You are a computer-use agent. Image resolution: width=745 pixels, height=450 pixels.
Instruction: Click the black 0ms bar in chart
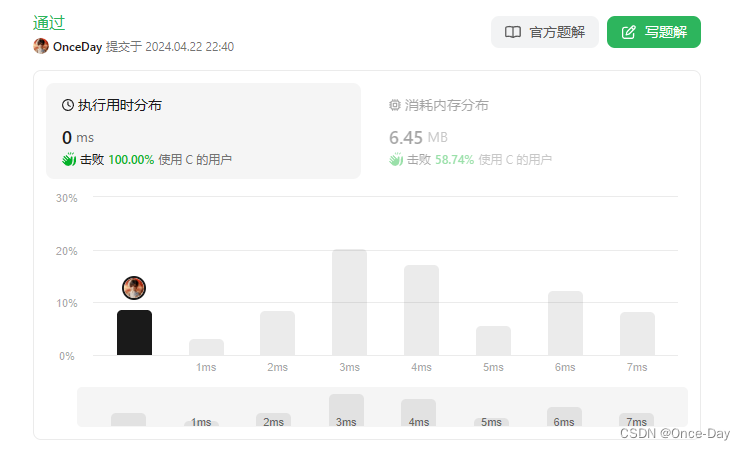tap(134, 333)
